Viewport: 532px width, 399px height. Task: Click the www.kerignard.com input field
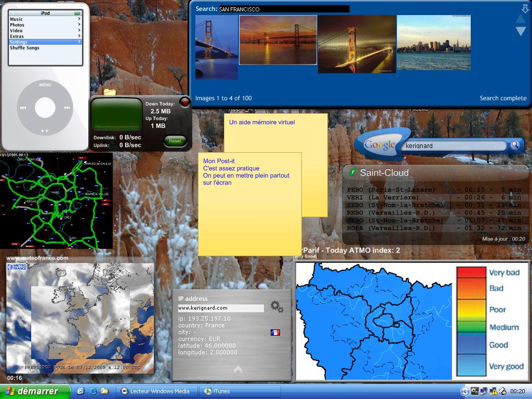pyautogui.click(x=221, y=308)
